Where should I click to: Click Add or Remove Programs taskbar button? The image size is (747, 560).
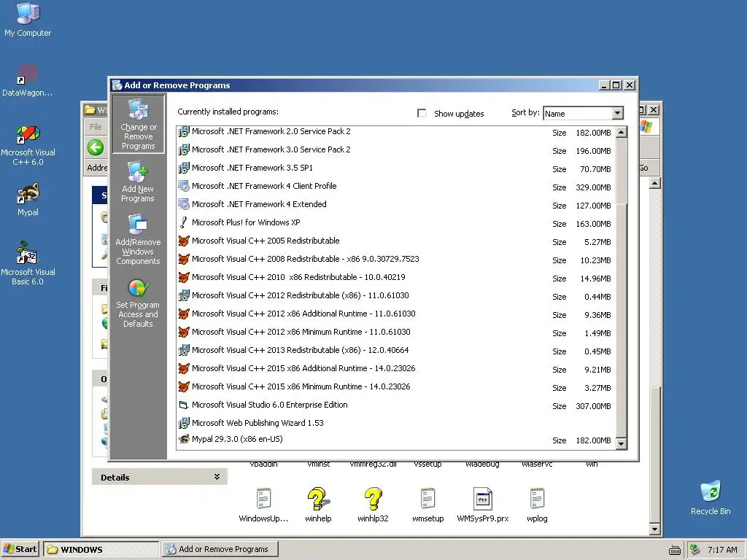click(x=220, y=549)
